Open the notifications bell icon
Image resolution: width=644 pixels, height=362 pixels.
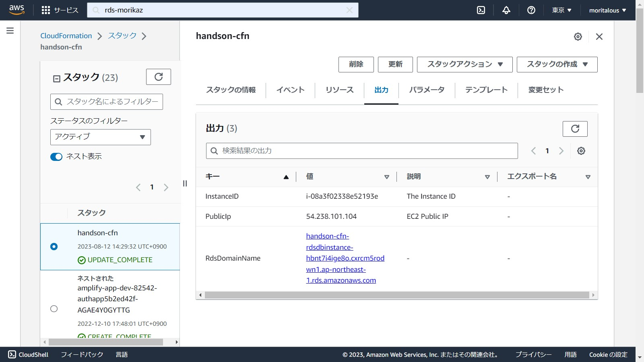[x=506, y=10]
